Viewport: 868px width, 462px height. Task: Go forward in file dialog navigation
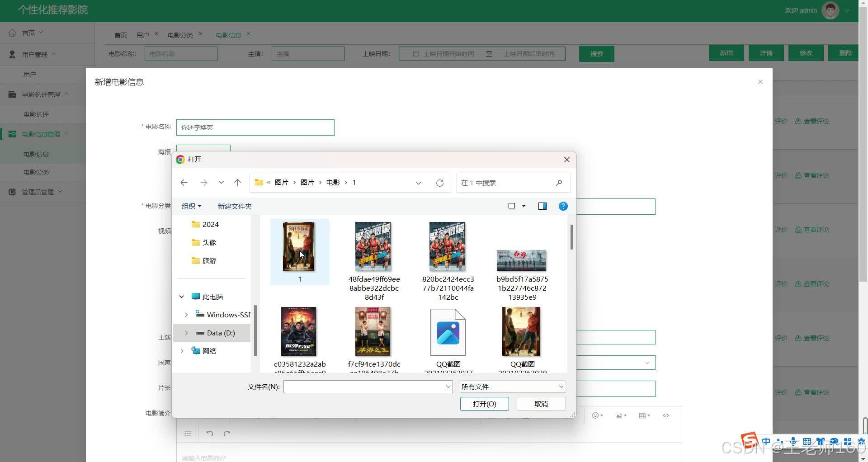(x=204, y=183)
